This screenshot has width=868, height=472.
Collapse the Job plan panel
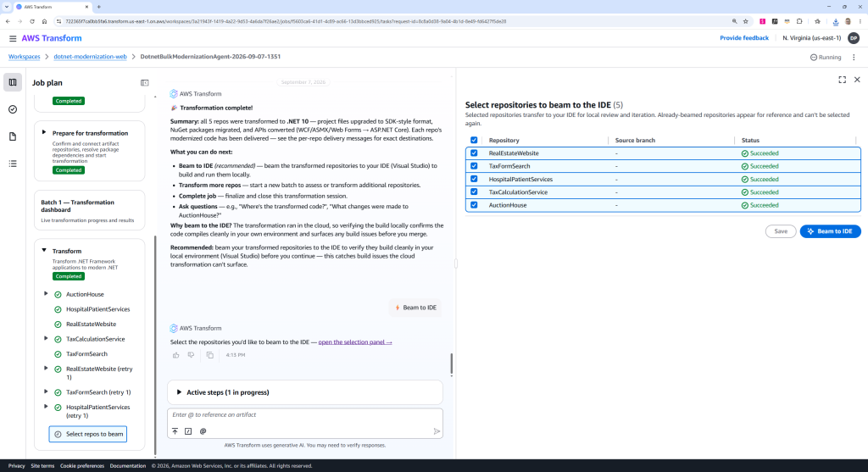point(144,83)
